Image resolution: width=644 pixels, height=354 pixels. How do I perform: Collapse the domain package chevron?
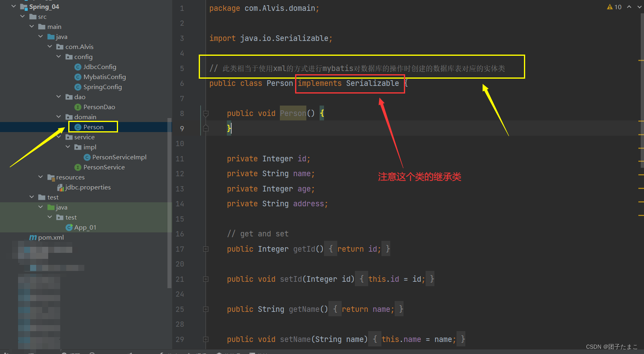[59, 117]
